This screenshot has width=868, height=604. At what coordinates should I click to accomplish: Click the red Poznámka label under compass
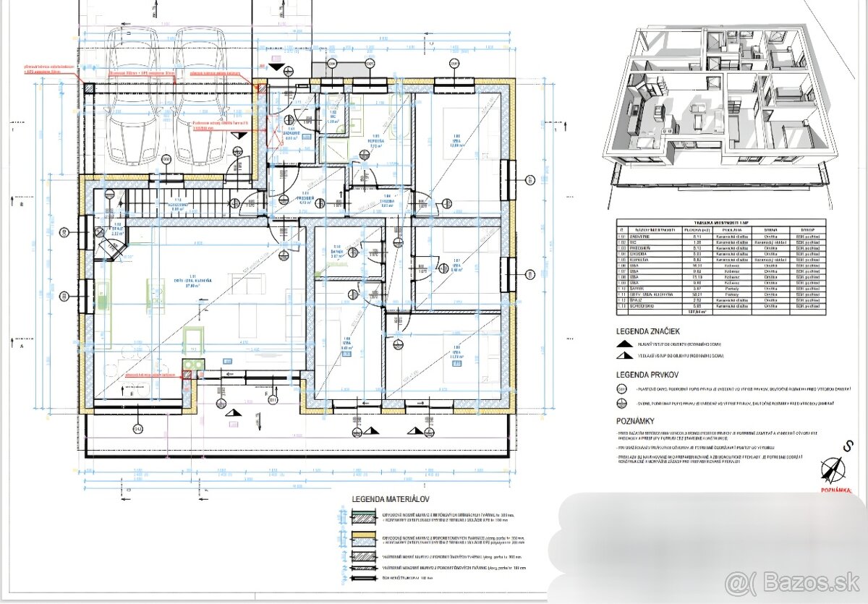point(835,490)
